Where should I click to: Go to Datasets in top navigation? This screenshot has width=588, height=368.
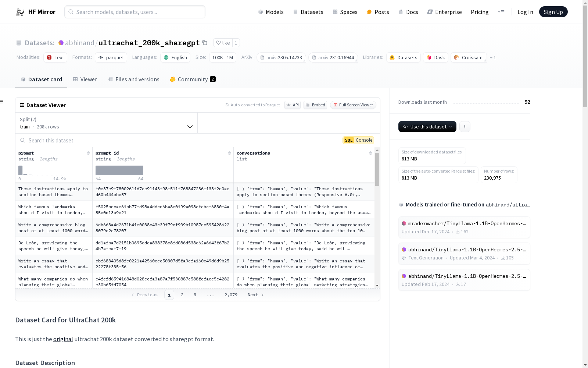[x=308, y=12]
